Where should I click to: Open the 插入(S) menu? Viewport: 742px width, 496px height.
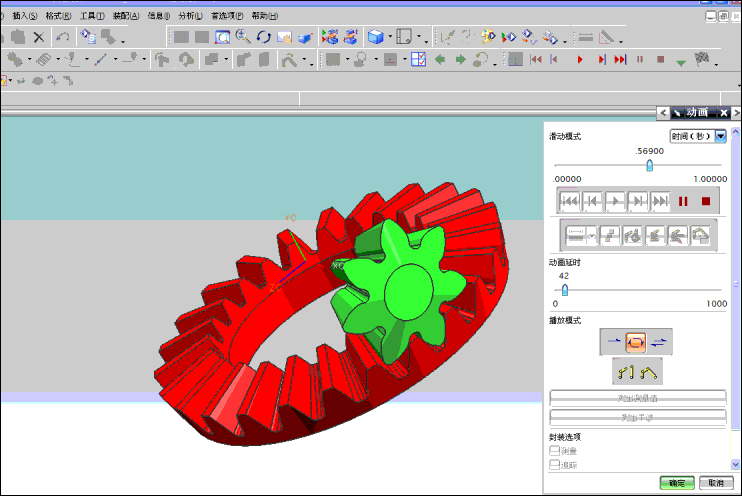[x=25, y=16]
